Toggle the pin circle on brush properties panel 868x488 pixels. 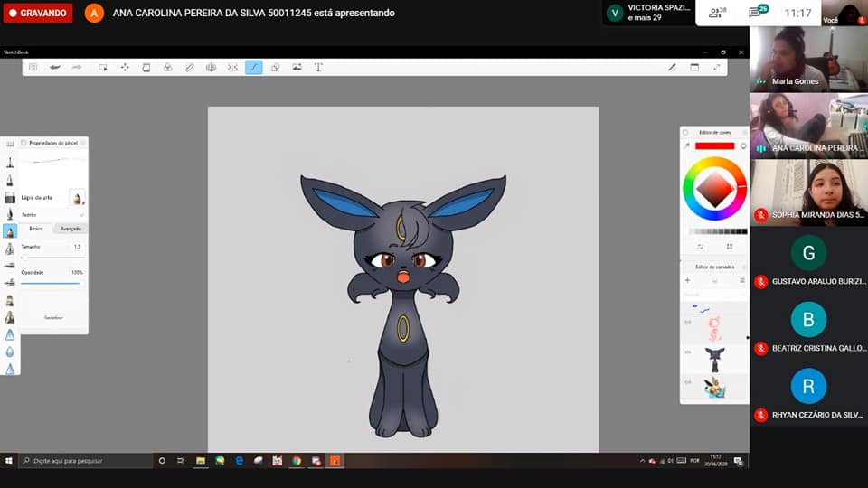point(24,143)
